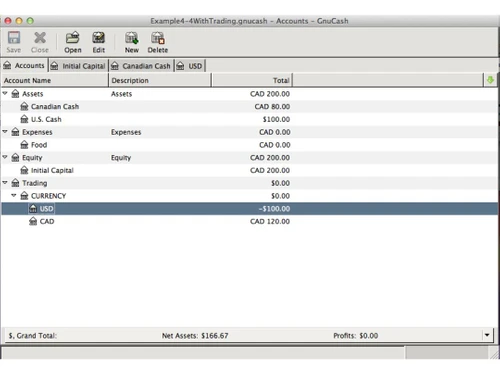Click the Expenses account icon
500x375 pixels.
[15, 132]
